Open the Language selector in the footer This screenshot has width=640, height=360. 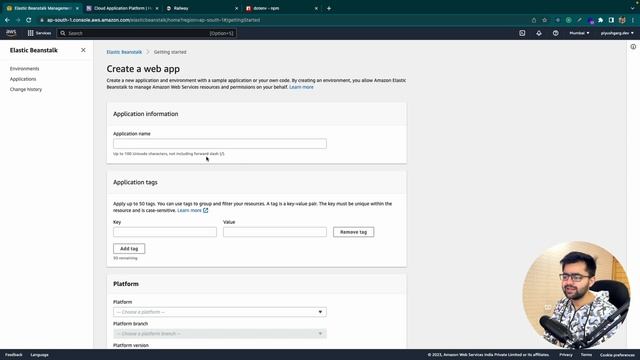[40, 355]
